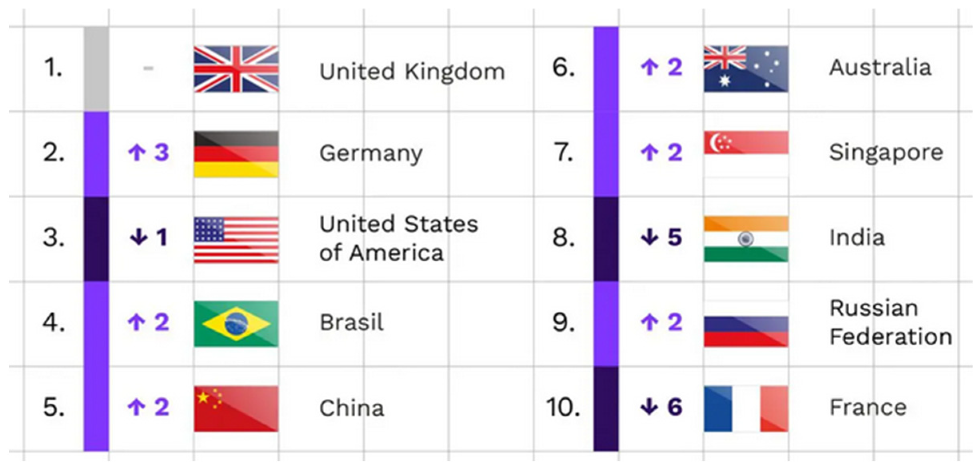Click the United Kingdom country name

(x=412, y=72)
